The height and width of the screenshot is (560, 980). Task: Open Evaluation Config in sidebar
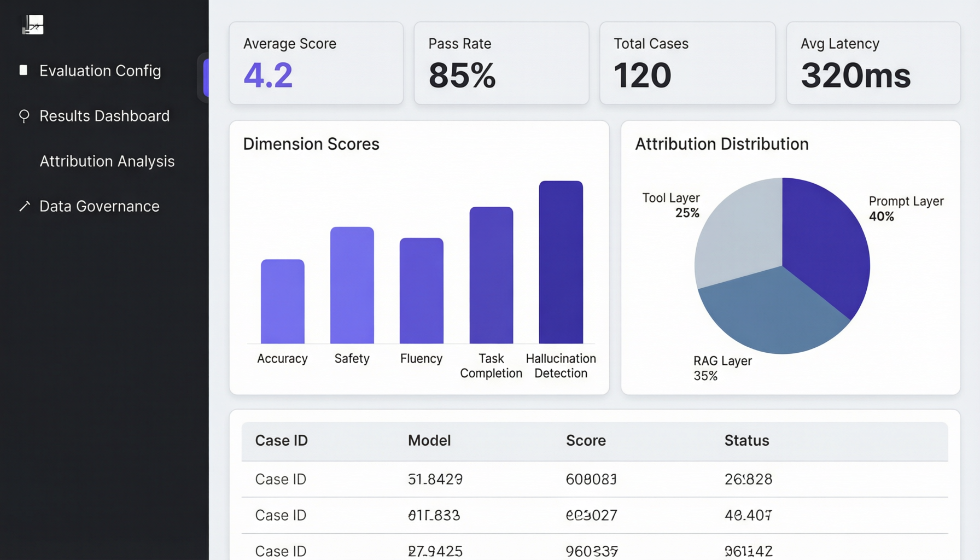[x=100, y=71]
